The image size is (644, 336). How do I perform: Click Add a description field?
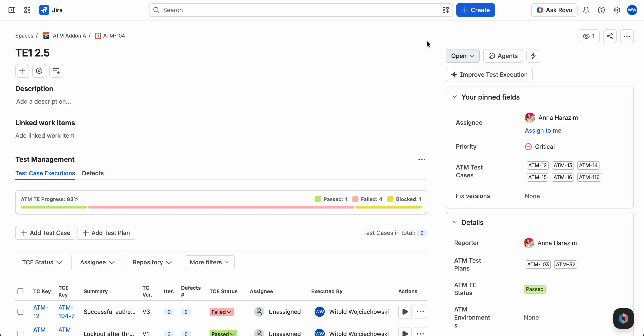[x=43, y=101]
